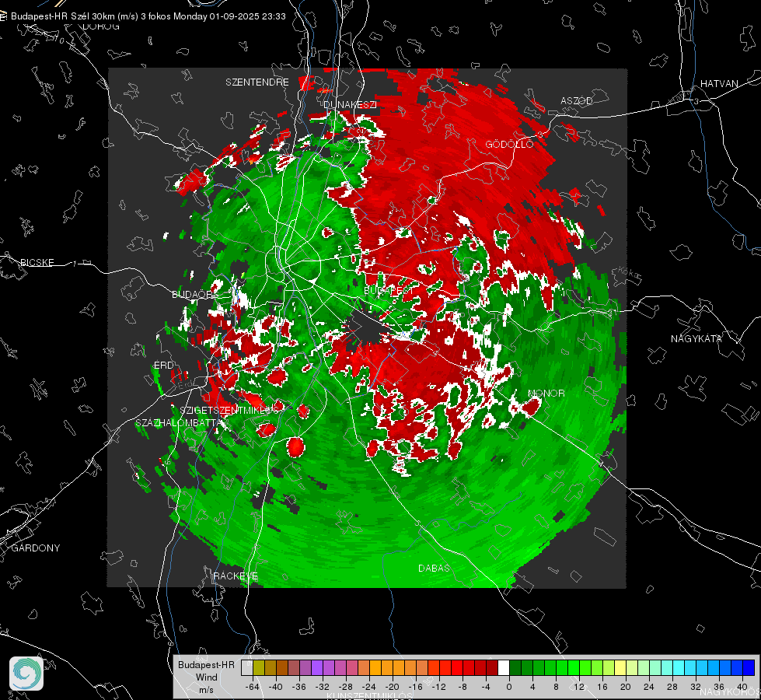Click the '-36' value on the legend scale
The width and height of the screenshot is (761, 700).
pyautogui.click(x=299, y=687)
